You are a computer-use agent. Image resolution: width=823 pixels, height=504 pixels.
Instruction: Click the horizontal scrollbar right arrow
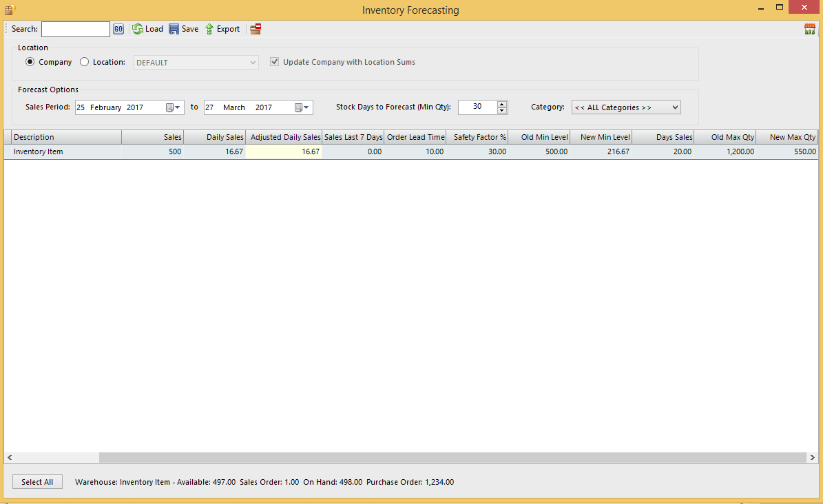click(813, 458)
